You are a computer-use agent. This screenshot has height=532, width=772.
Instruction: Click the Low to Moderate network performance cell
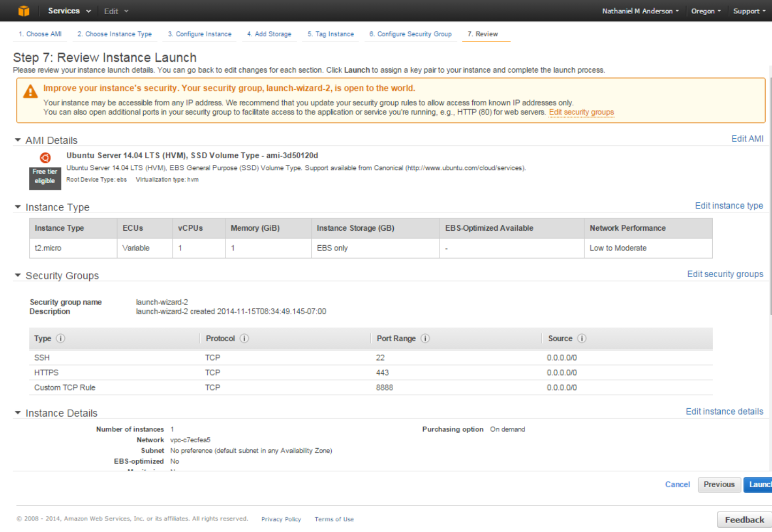(x=648, y=248)
